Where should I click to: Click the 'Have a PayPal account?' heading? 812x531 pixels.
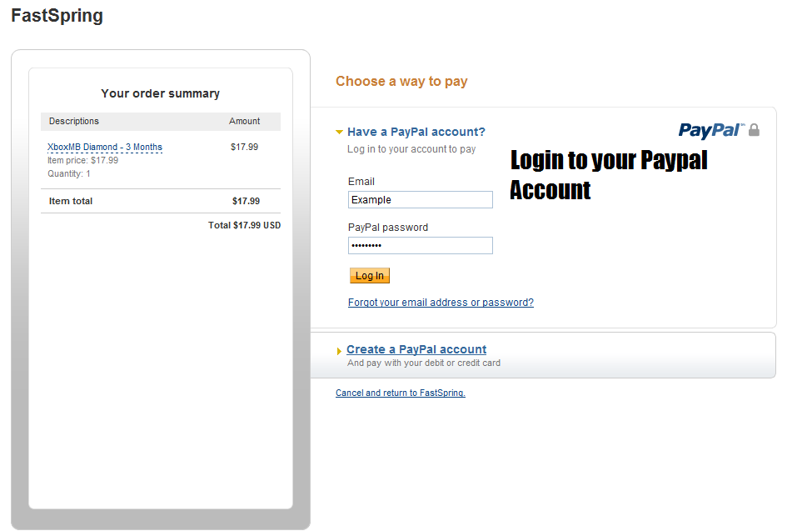[x=416, y=132]
